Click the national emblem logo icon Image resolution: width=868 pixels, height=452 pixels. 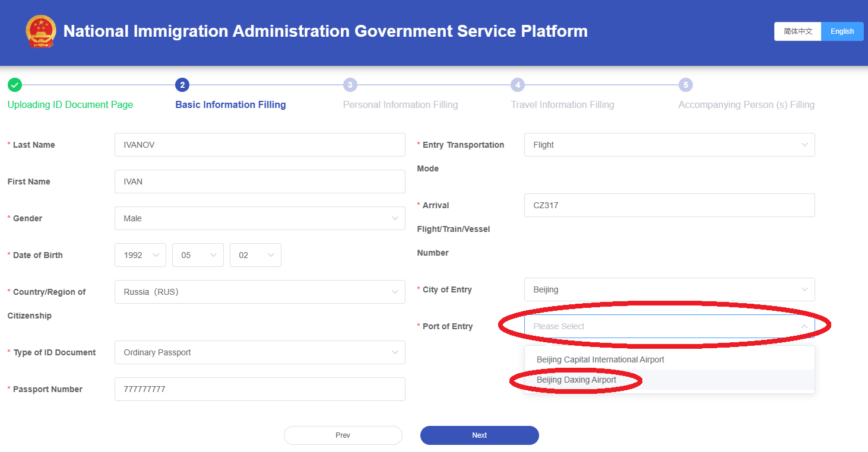tap(40, 31)
